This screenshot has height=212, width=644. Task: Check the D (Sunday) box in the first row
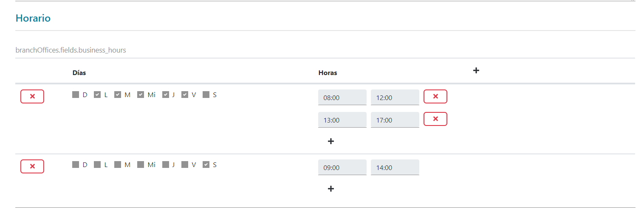click(x=76, y=95)
